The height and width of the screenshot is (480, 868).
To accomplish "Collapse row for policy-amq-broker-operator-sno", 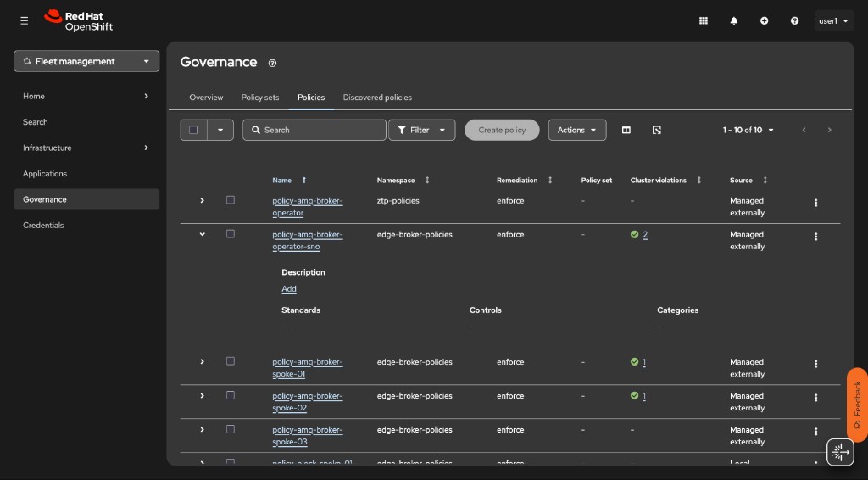I will coord(202,234).
